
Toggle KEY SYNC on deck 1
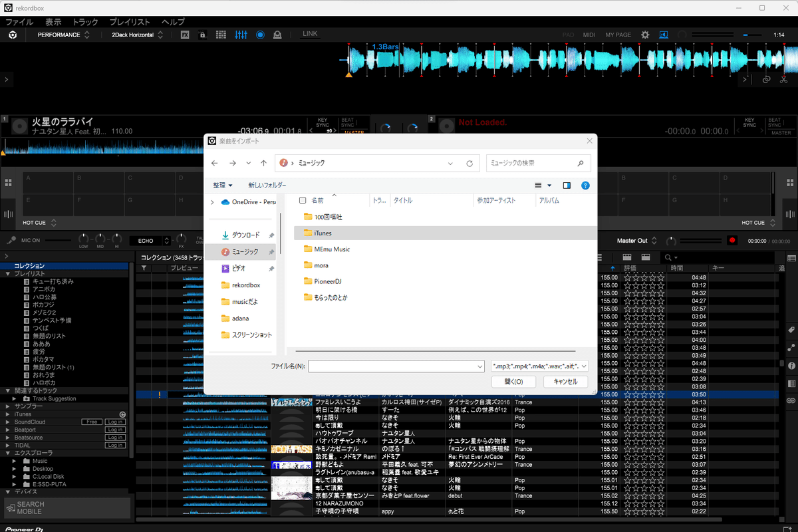pyautogui.click(x=323, y=122)
